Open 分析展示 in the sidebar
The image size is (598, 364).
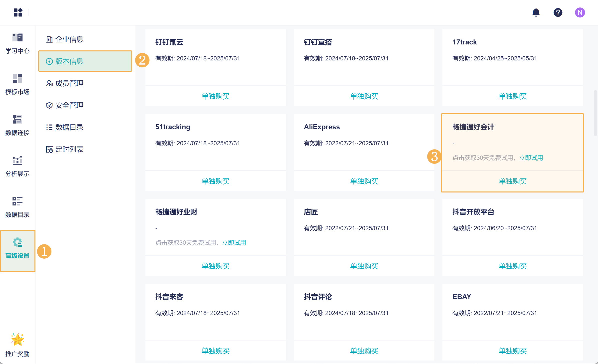(x=17, y=166)
